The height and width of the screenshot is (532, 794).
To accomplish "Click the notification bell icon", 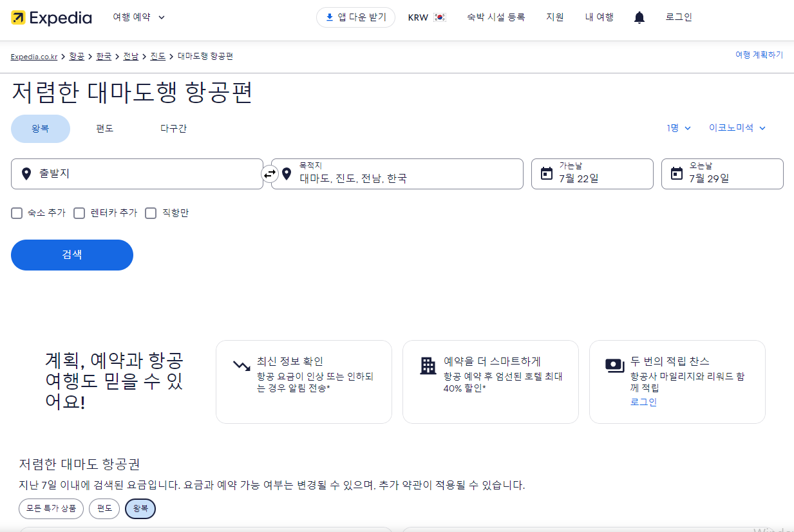I will point(639,17).
